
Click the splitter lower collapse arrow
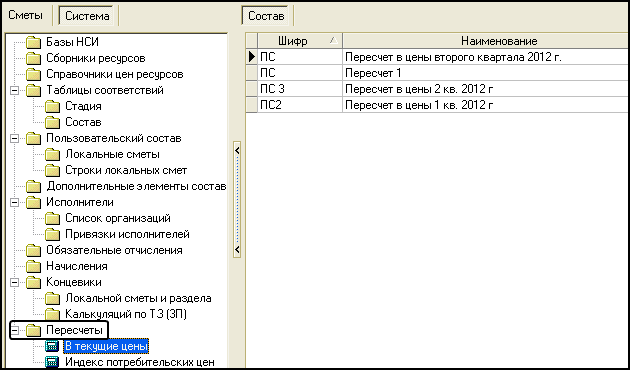237,249
